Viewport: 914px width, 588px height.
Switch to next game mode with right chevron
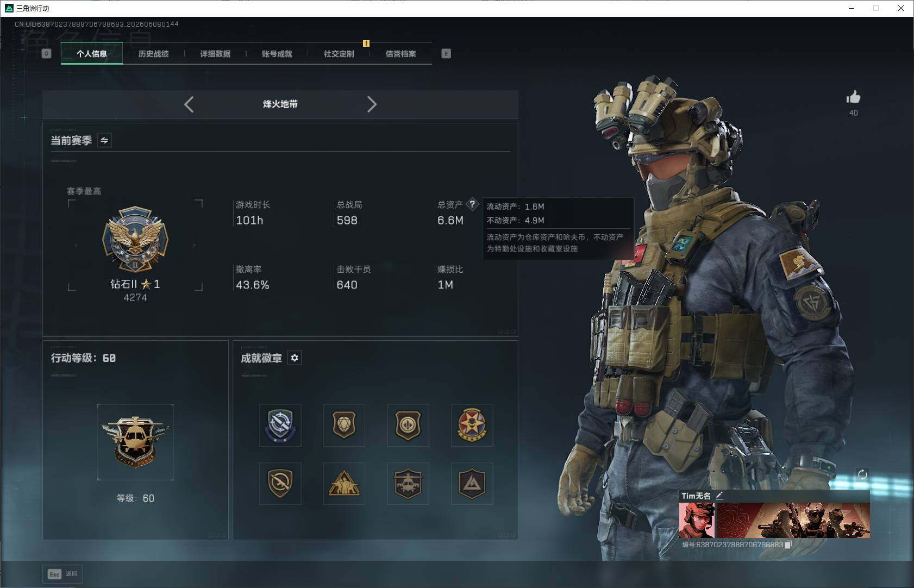pos(372,104)
